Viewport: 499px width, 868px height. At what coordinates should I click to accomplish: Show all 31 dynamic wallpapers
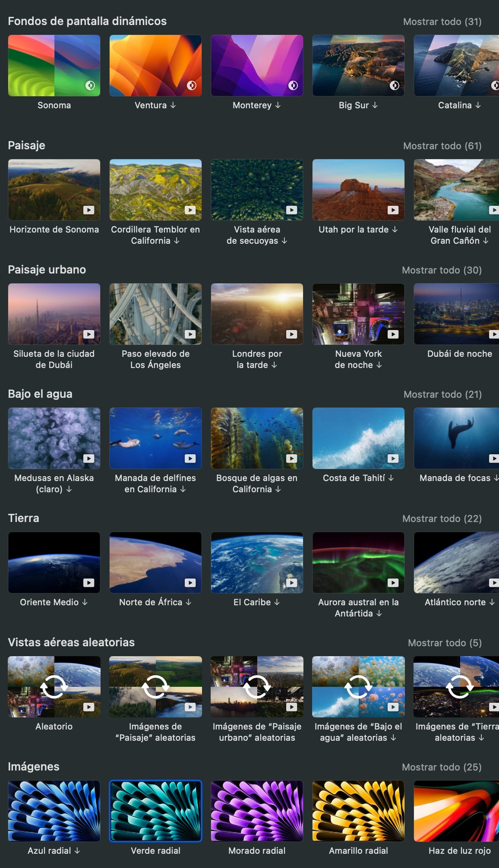pyautogui.click(x=442, y=22)
